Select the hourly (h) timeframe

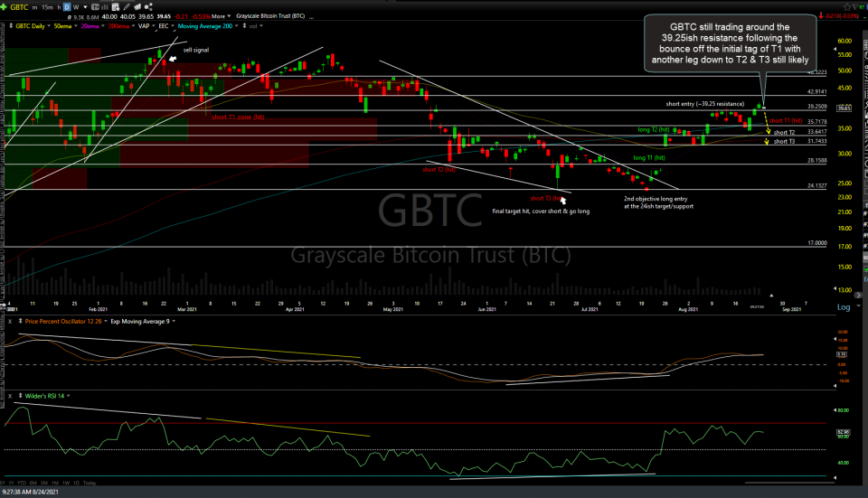click(60, 7)
